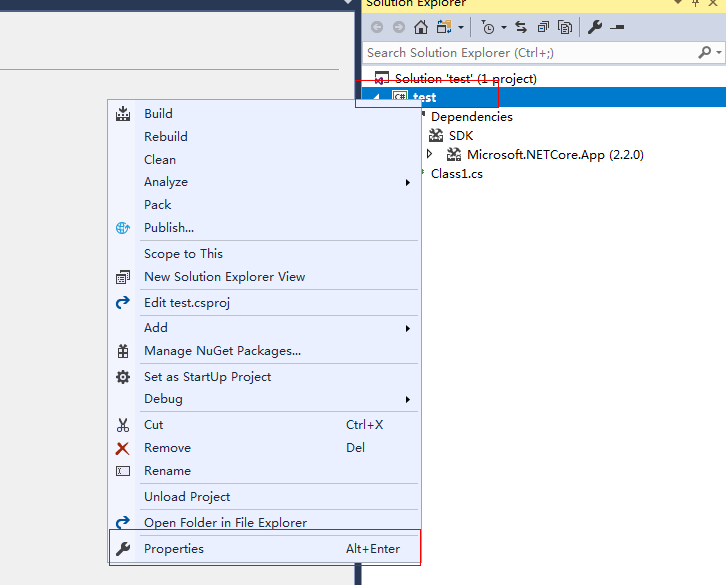This screenshot has height=585, width=726.
Task: Collapse the test project node arrow
Action: (x=376, y=97)
